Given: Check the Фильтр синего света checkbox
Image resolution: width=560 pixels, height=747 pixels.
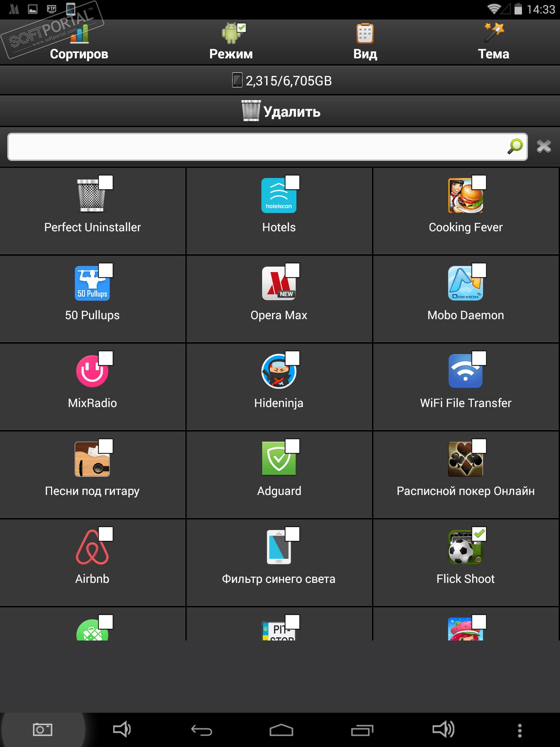Looking at the screenshot, I should click(292, 534).
